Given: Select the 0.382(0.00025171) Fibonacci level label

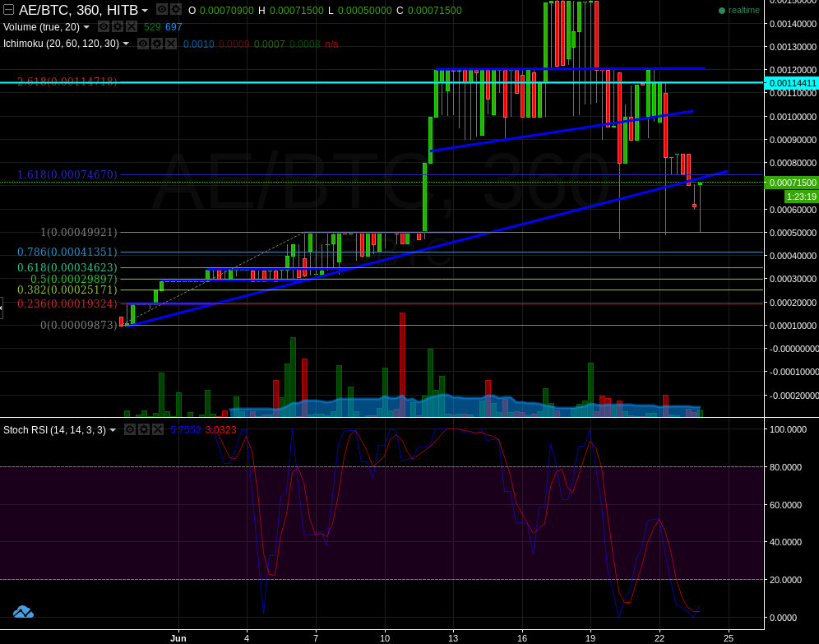Looking at the screenshot, I should 67,290.
